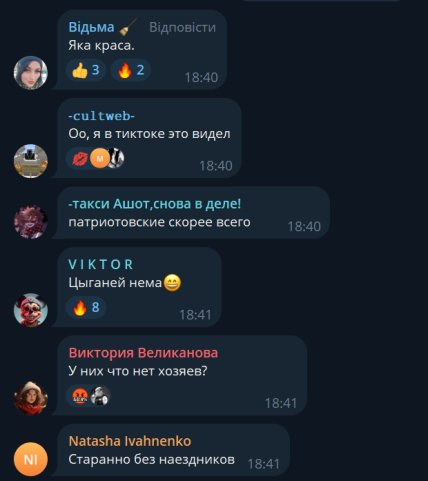The height and width of the screenshot is (481, 428).
Task: Open Виктория Великанова's avatar
Action: click(x=31, y=398)
